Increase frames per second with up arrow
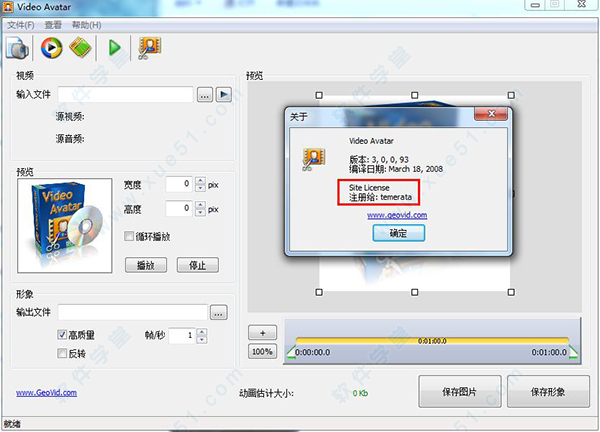 pyautogui.click(x=202, y=332)
